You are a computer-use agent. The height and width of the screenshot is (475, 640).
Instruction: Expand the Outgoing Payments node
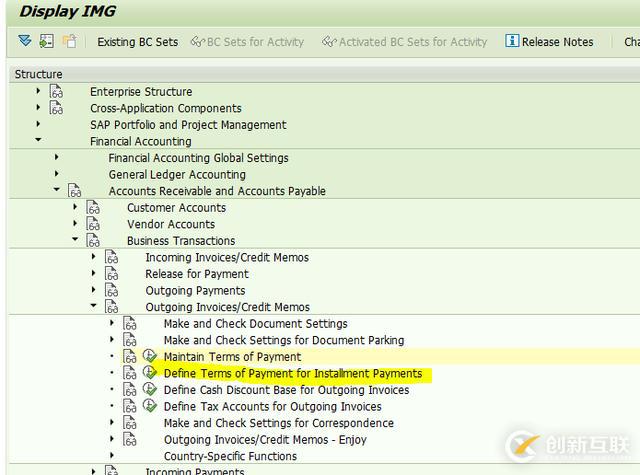pos(93,289)
